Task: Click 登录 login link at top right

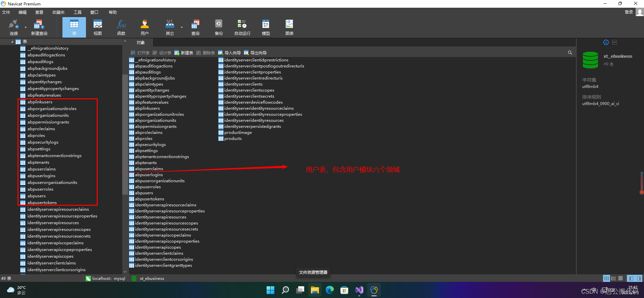Action: click(x=629, y=12)
